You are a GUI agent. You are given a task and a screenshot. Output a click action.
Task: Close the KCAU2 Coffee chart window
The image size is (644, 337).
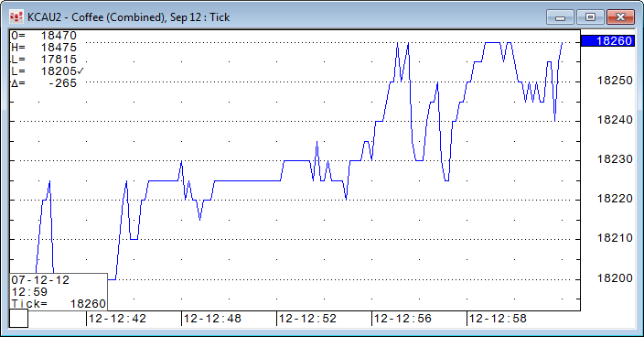pos(620,17)
